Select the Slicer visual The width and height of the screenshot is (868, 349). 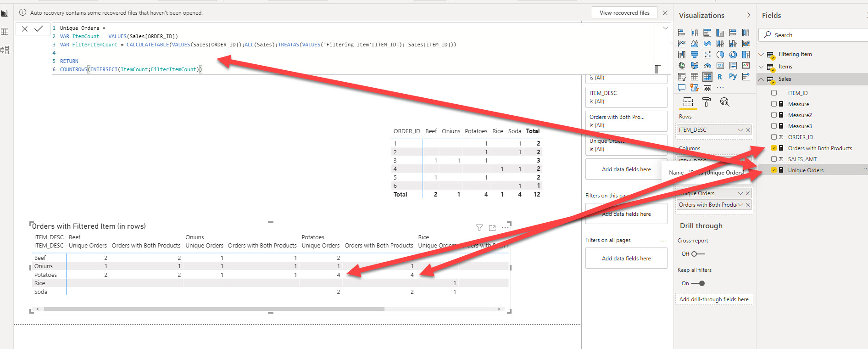point(682,77)
